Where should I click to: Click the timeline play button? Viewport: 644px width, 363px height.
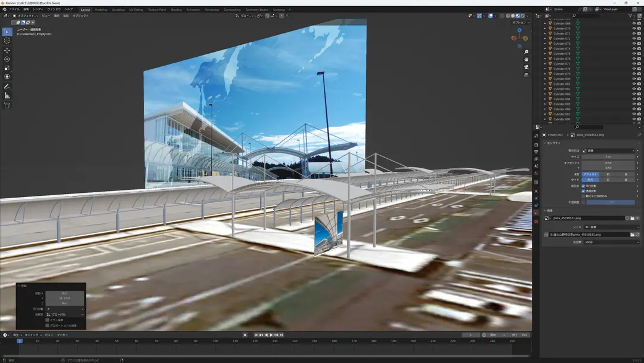(271, 335)
